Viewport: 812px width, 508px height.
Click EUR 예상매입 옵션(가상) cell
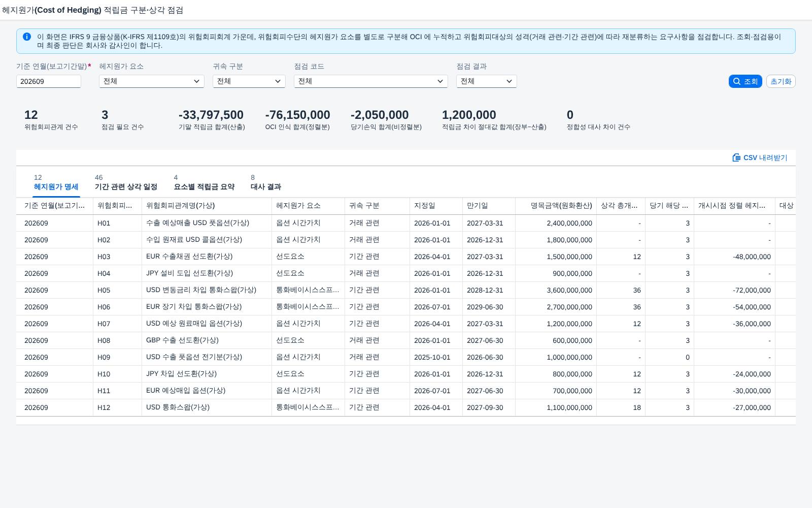207,391
